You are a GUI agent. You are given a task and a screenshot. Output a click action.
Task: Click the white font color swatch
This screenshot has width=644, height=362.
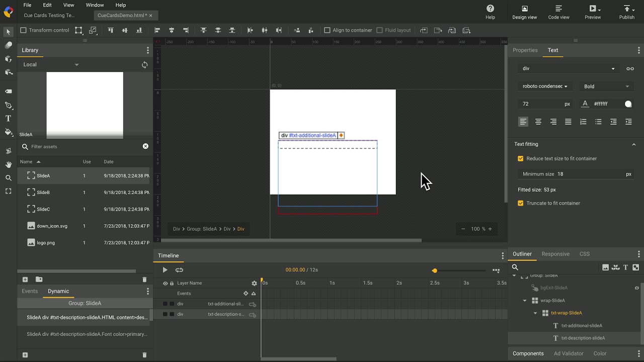click(x=628, y=104)
